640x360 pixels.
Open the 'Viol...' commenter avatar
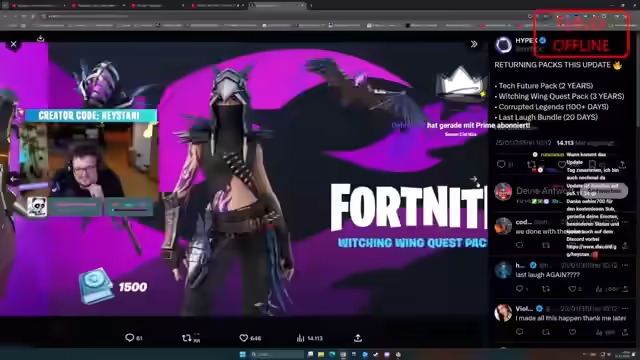tap(503, 313)
